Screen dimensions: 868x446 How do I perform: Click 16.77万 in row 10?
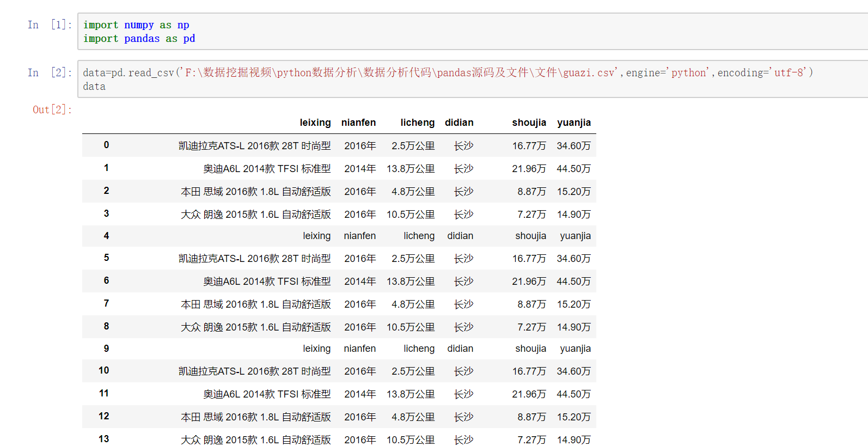[529, 371]
